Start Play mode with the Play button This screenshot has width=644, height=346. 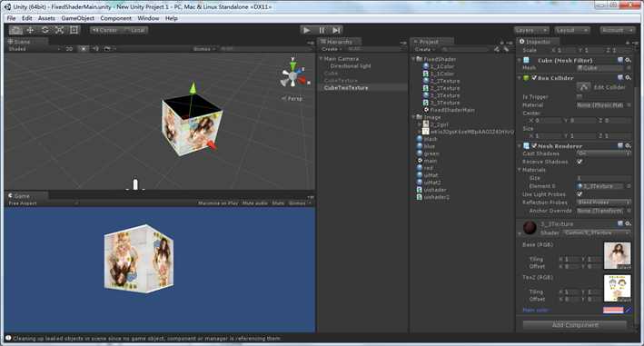pyautogui.click(x=306, y=30)
